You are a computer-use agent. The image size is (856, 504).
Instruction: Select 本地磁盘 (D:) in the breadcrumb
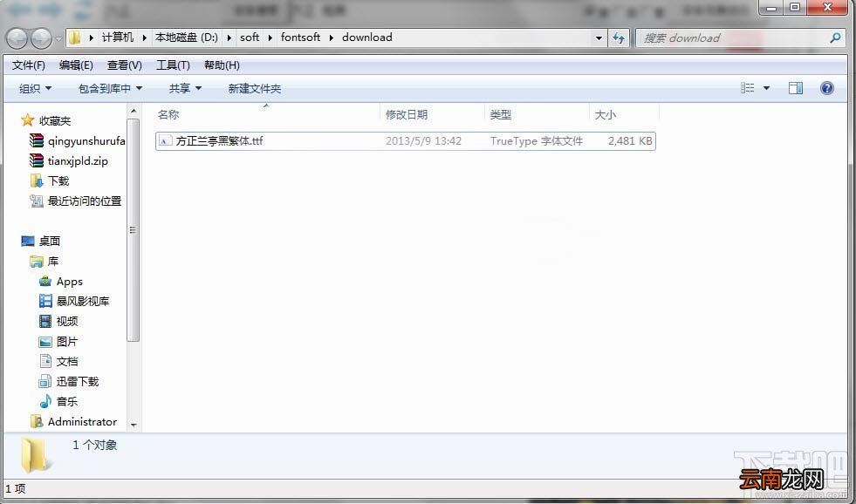(186, 37)
